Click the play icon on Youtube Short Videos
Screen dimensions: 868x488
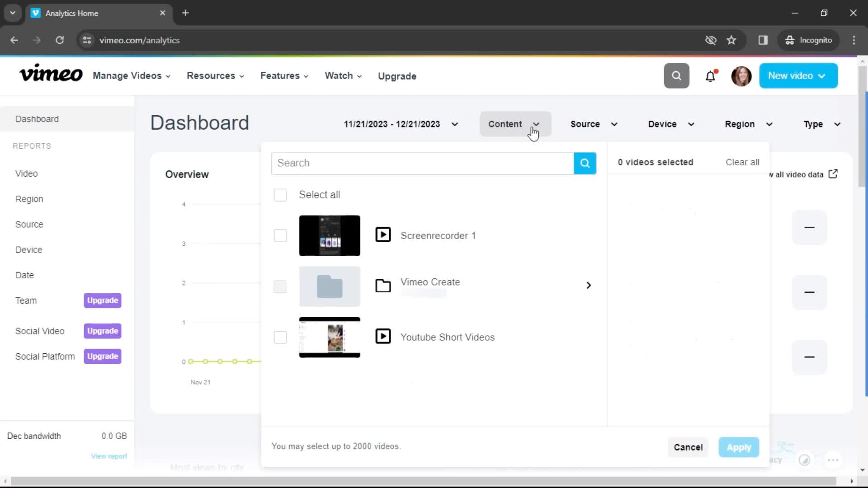pyautogui.click(x=383, y=337)
